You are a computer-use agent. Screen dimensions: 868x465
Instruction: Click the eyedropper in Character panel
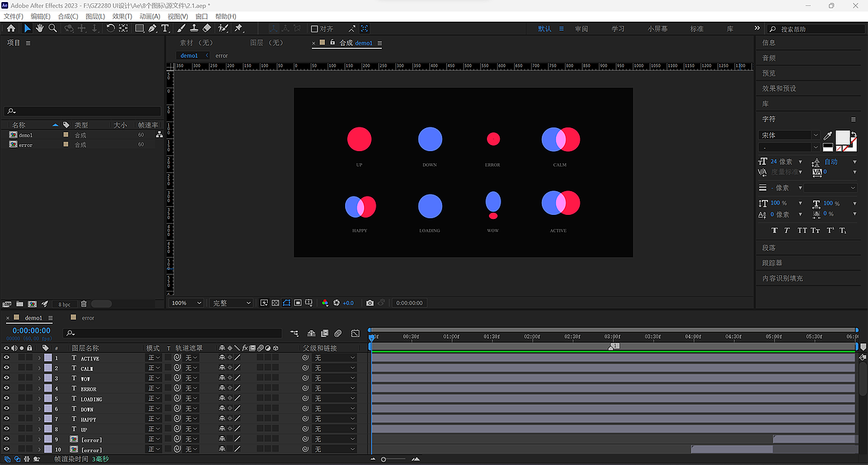tap(827, 136)
